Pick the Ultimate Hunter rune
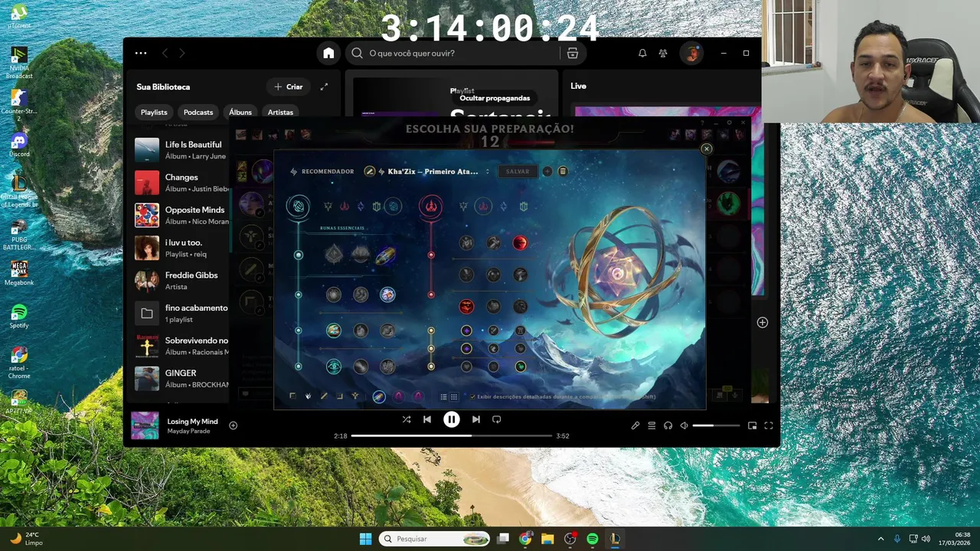Viewport: 980px width, 551px height. click(x=520, y=306)
